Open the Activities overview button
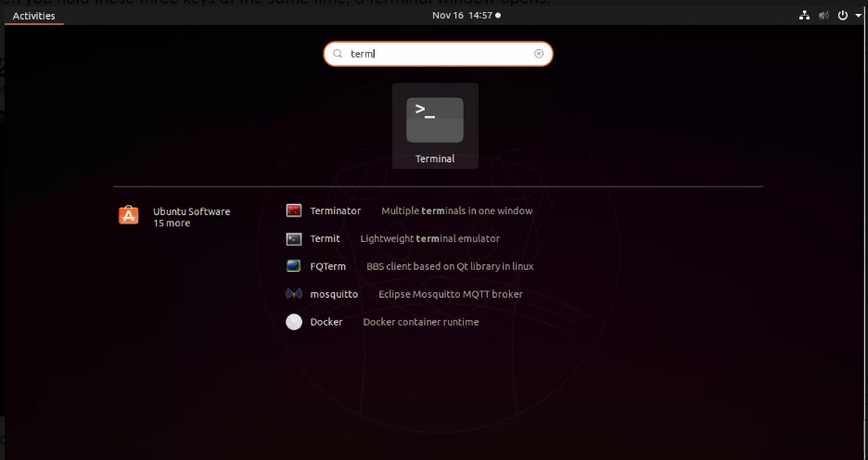 tap(33, 16)
